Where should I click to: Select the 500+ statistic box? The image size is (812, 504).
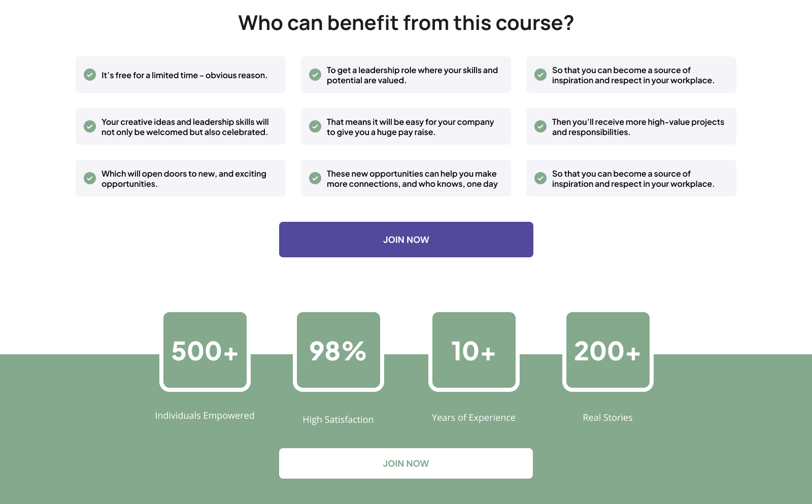[x=205, y=351]
